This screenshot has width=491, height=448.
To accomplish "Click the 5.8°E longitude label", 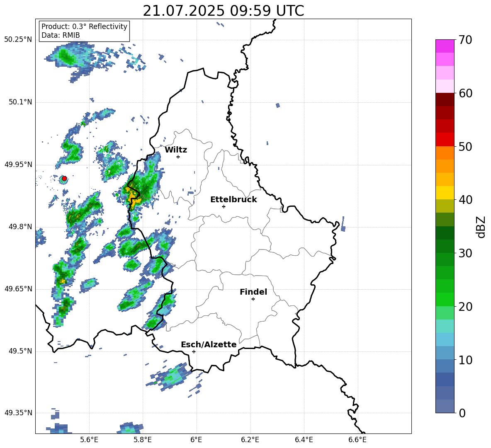I will (x=143, y=440).
